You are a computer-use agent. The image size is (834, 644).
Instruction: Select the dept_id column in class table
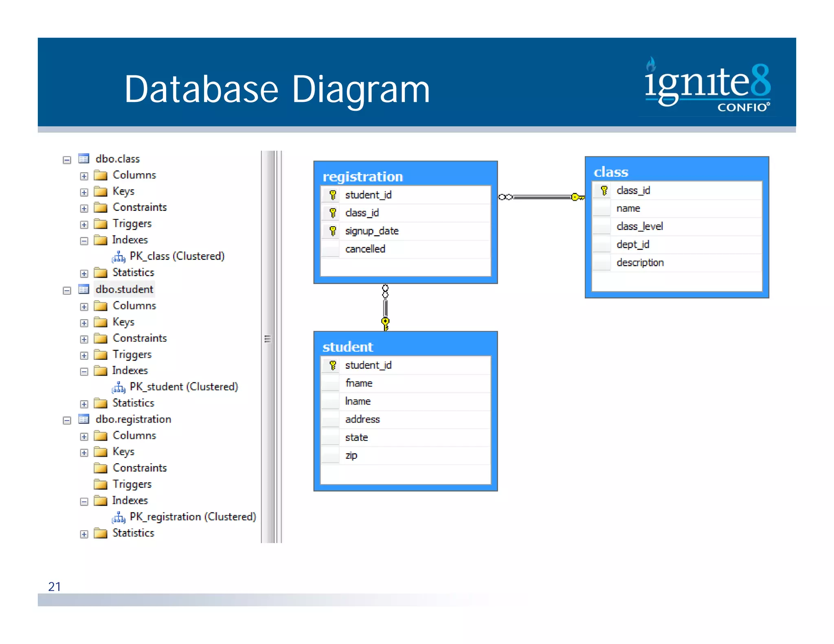[x=632, y=245]
